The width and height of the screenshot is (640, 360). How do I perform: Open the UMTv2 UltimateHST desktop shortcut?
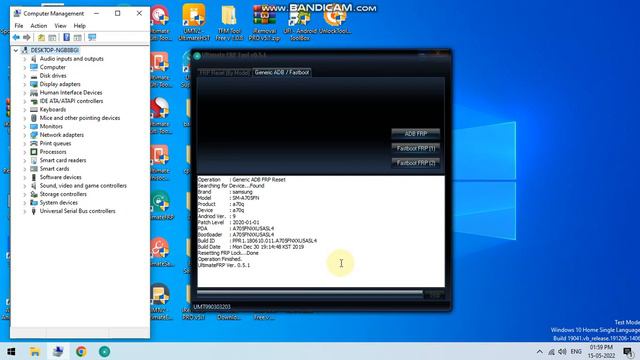(194, 22)
